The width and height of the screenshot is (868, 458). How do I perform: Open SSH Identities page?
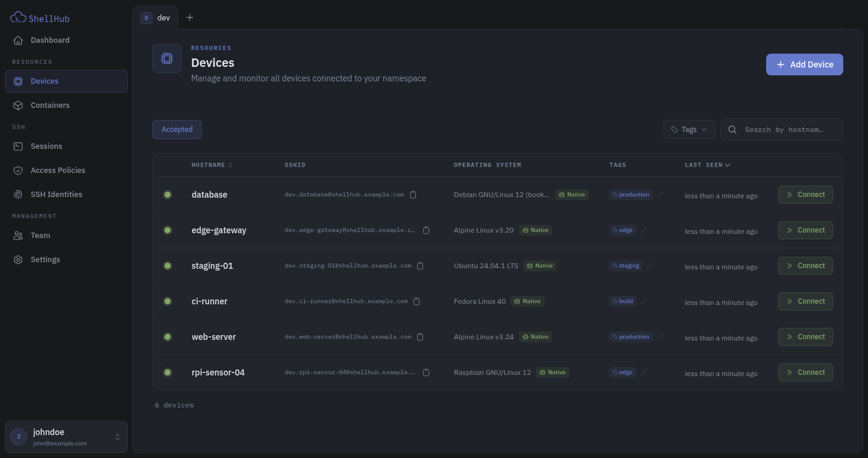[66, 195]
